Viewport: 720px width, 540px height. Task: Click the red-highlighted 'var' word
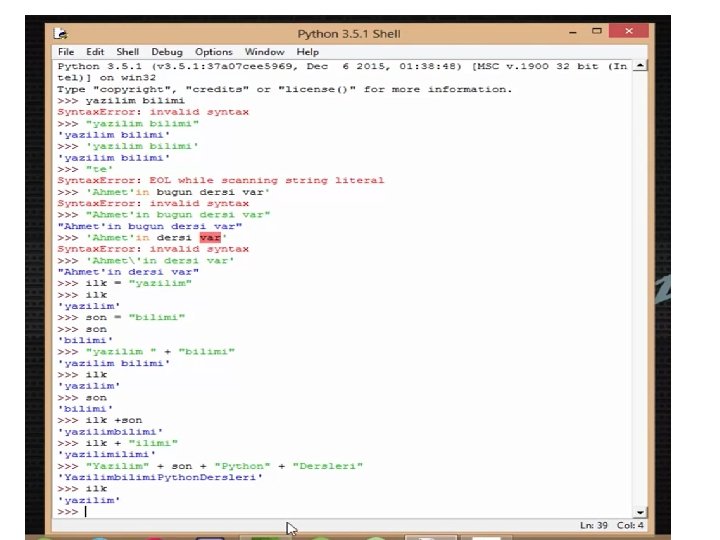210,237
